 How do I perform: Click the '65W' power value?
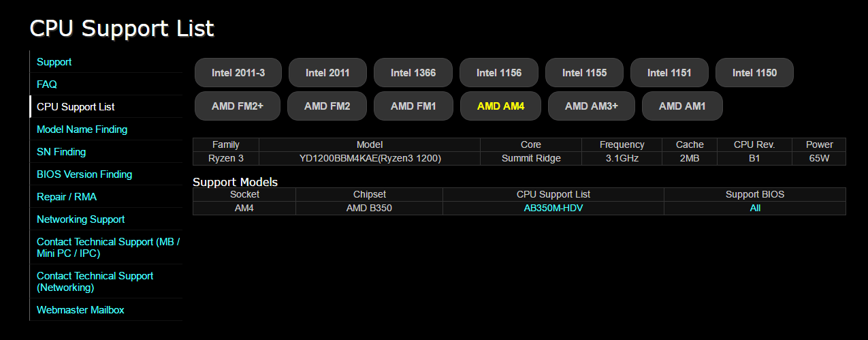(819, 159)
